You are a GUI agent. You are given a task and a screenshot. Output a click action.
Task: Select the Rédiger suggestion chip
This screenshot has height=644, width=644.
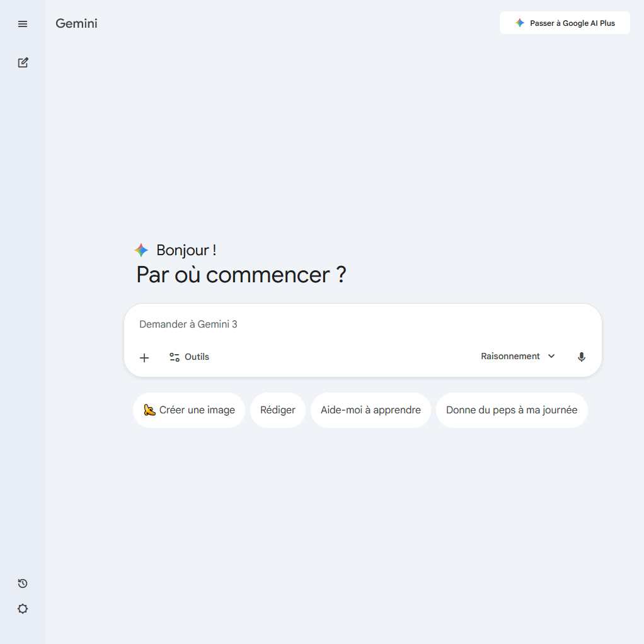277,410
